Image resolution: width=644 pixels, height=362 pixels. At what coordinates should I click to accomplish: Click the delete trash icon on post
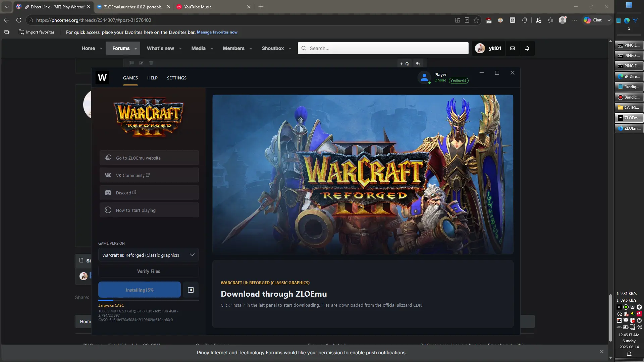(151, 63)
